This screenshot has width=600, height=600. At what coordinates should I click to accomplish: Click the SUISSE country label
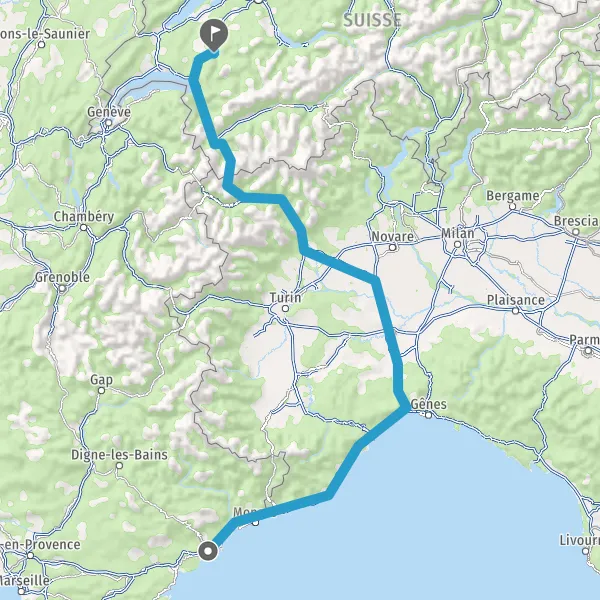click(x=372, y=20)
